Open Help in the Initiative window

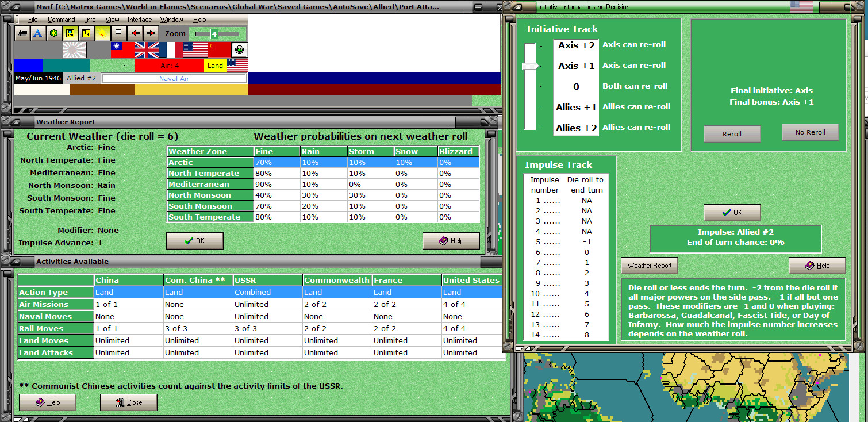point(817,266)
